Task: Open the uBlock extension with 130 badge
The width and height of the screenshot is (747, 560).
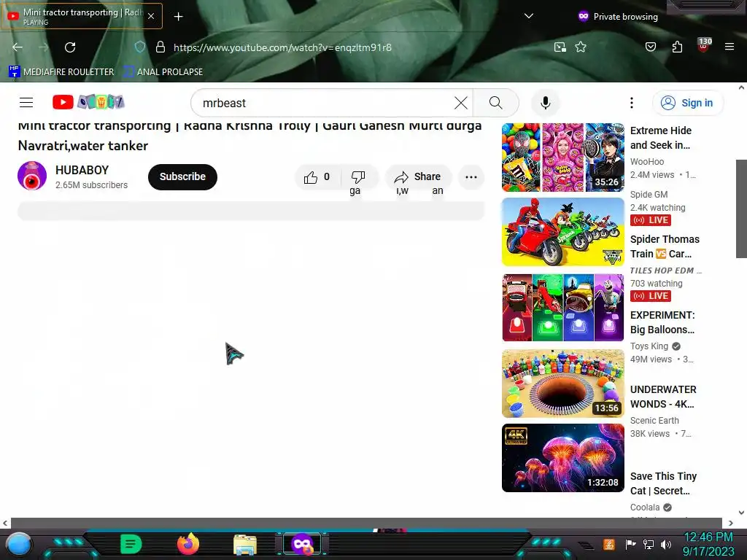Action: (x=704, y=46)
